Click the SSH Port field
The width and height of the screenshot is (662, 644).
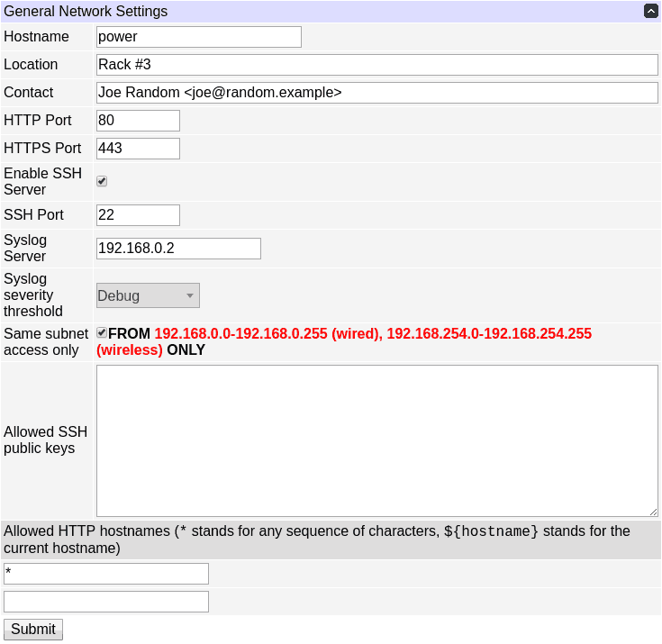coord(138,215)
